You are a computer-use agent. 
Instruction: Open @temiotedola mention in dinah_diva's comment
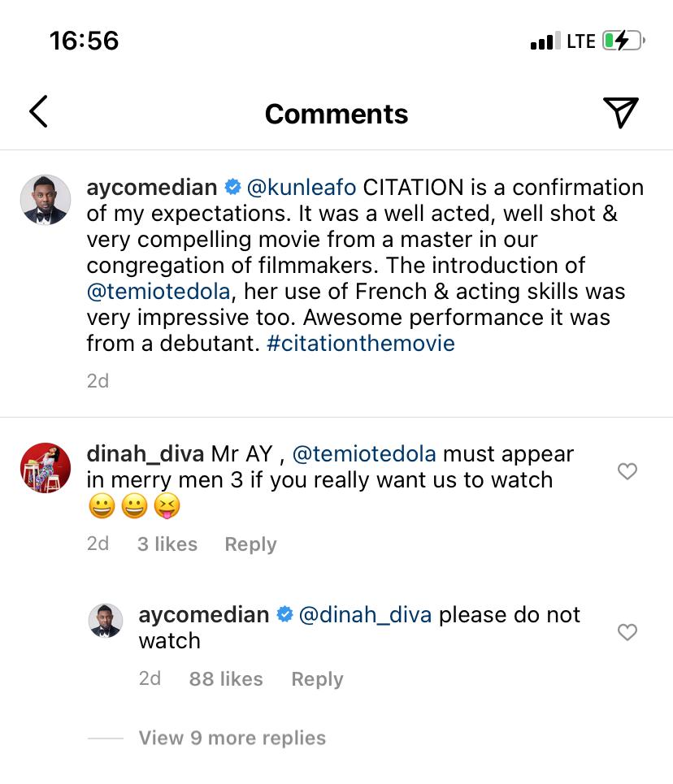pyautogui.click(x=363, y=453)
